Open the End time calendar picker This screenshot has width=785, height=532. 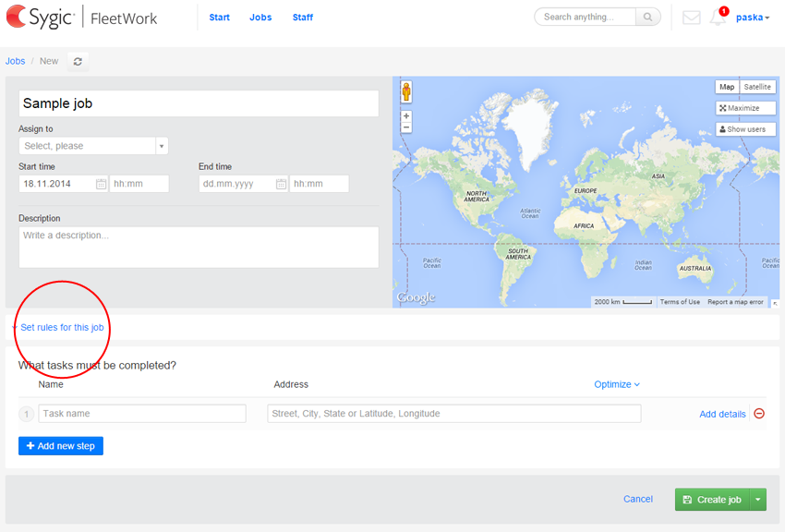point(281,184)
